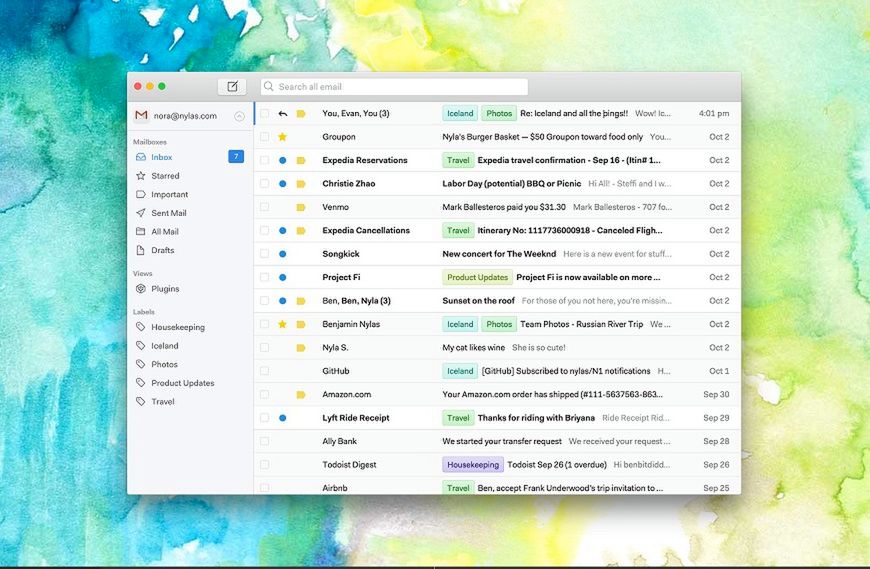The width and height of the screenshot is (870, 569).
Task: Click the reply arrow icon on You, Evan thread
Action: (x=283, y=114)
